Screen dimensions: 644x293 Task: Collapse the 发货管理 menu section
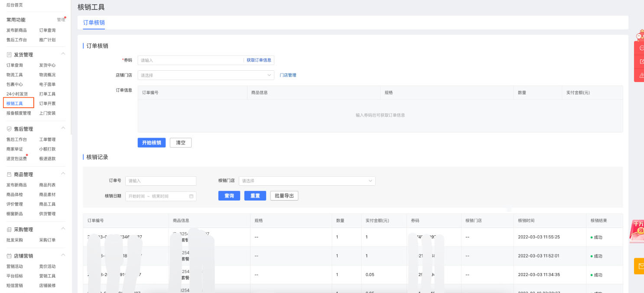click(x=63, y=54)
